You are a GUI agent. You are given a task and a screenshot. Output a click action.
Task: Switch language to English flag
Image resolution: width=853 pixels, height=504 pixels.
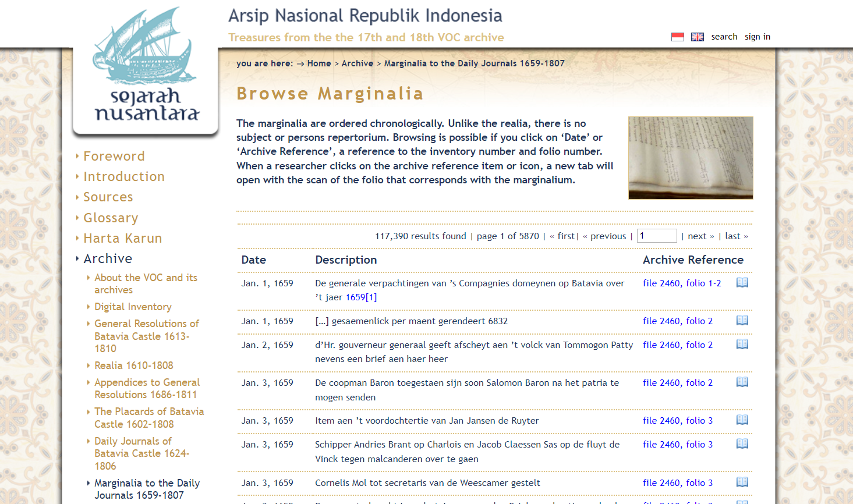click(x=698, y=37)
